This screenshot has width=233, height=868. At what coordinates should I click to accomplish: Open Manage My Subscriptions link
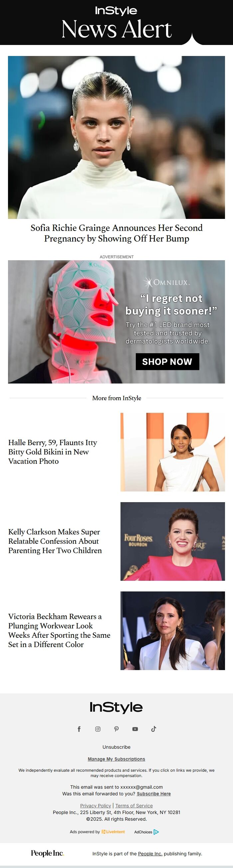click(x=116, y=759)
